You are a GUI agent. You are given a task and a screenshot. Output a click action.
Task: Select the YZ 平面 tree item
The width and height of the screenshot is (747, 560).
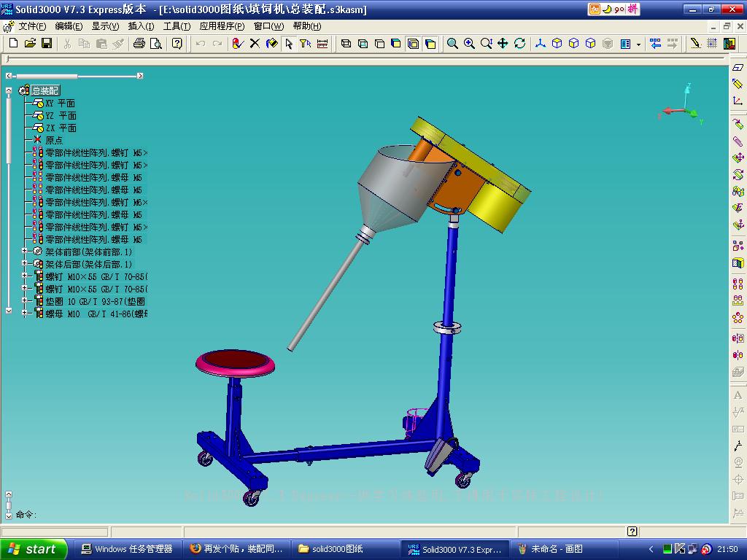tap(61, 116)
